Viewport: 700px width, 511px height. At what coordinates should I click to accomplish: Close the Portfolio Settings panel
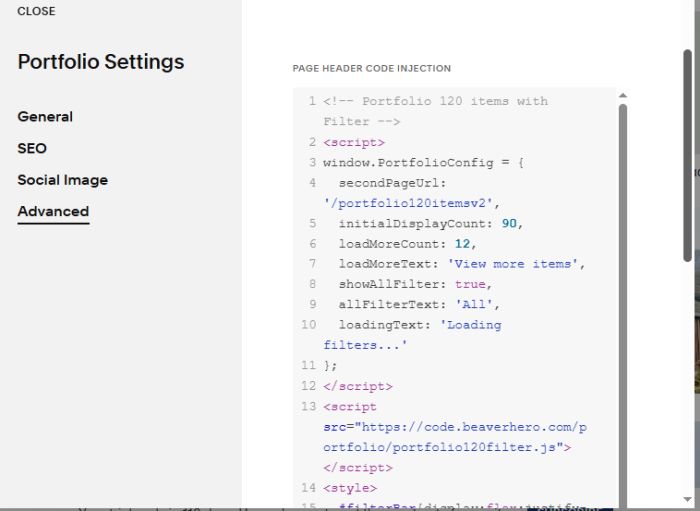click(36, 11)
